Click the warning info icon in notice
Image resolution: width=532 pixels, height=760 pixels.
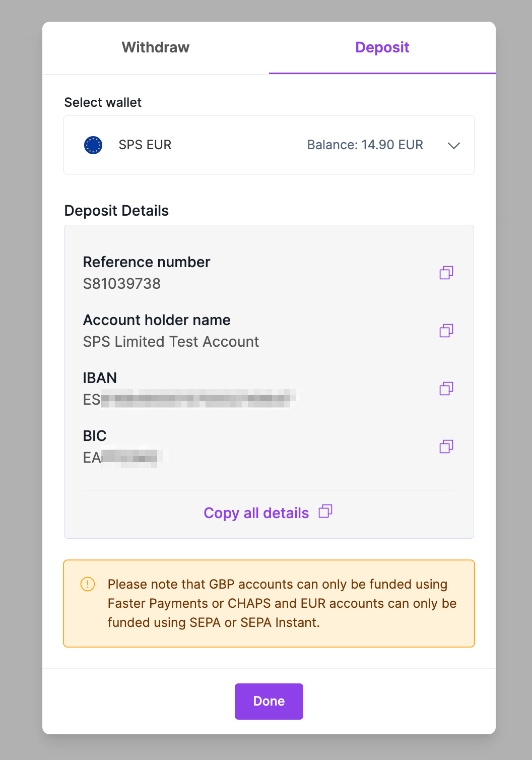coord(88,584)
